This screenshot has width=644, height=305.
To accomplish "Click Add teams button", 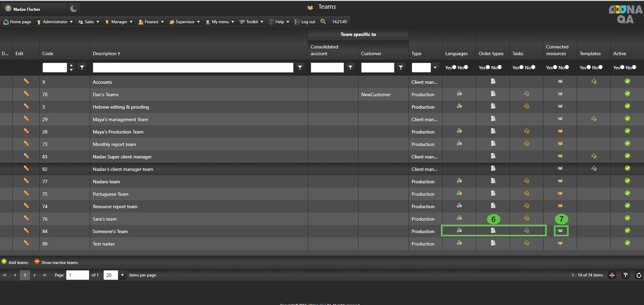I will pyautogui.click(x=15, y=263).
